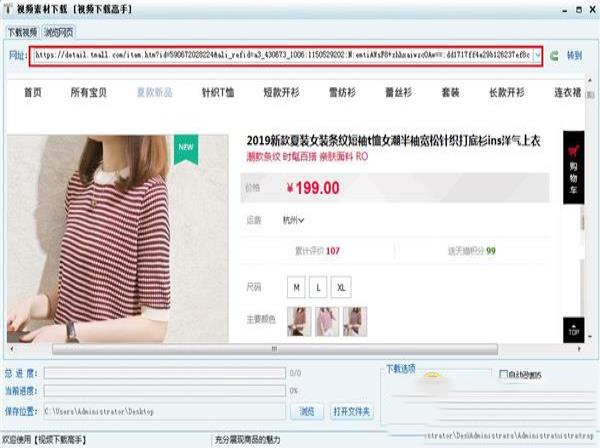Click the NEW badge on product image
Screen dimensions: 600x448
183,148
